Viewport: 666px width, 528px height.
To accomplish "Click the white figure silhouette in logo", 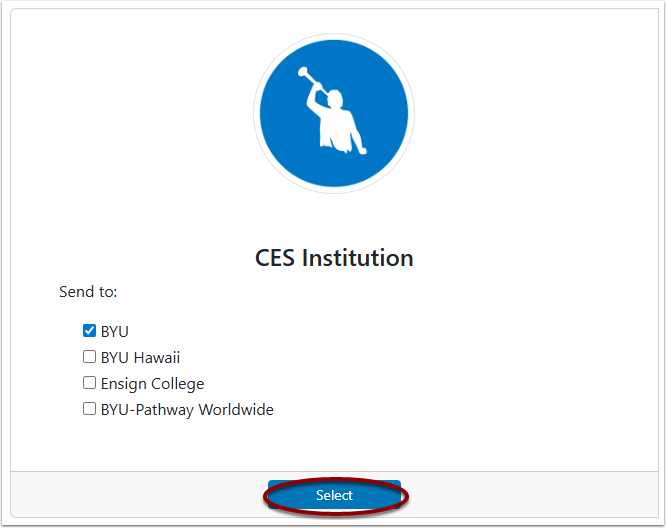I will pyautogui.click(x=336, y=121).
